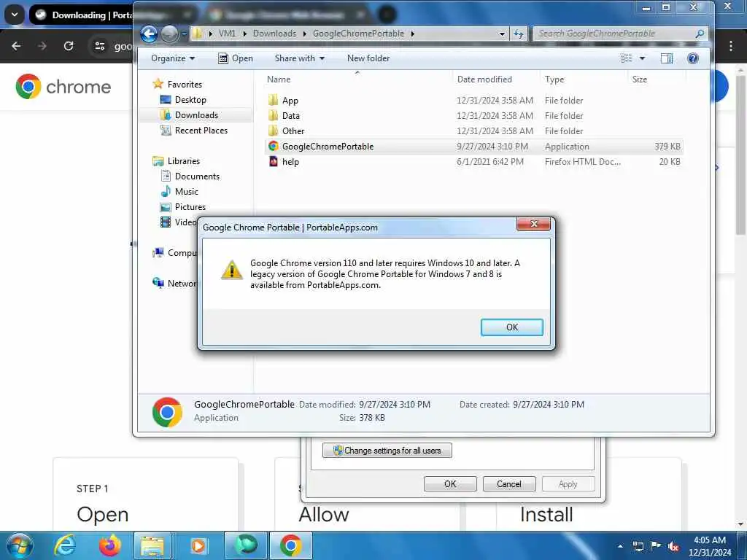
Task: Click Chrome browser reload icon
Action: point(69,46)
